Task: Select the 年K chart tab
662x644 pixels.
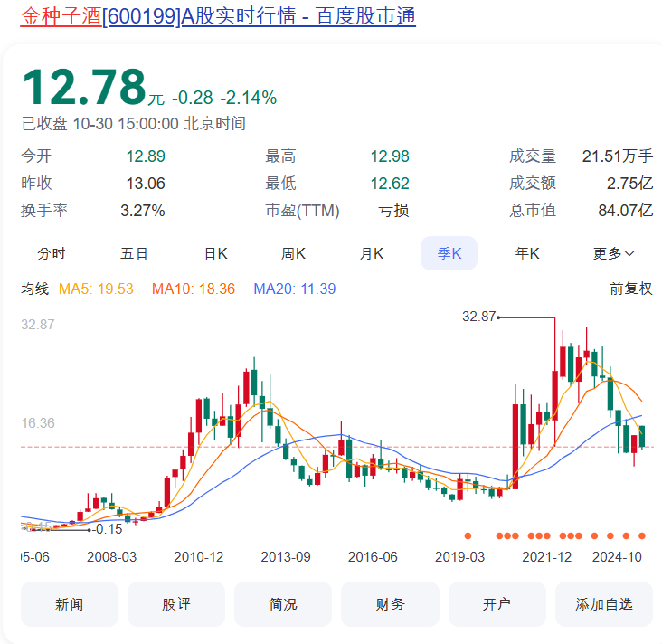Action: 527,253
